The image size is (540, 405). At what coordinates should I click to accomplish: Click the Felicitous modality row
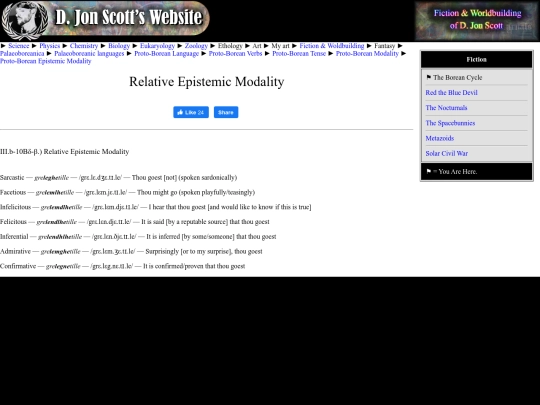[x=135, y=222]
